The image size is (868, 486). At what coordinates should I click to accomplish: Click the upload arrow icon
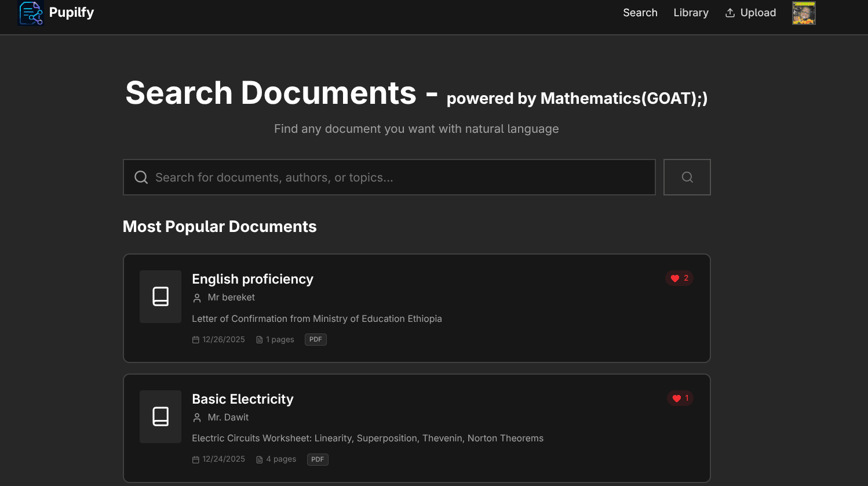tap(730, 13)
